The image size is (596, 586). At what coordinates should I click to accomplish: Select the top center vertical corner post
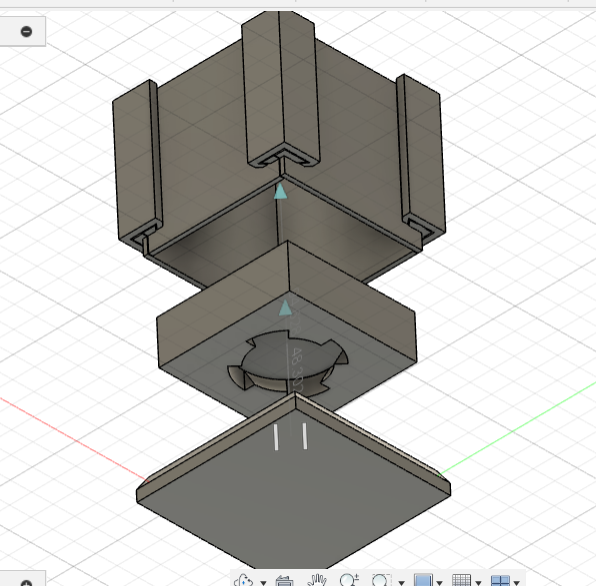click(281, 89)
